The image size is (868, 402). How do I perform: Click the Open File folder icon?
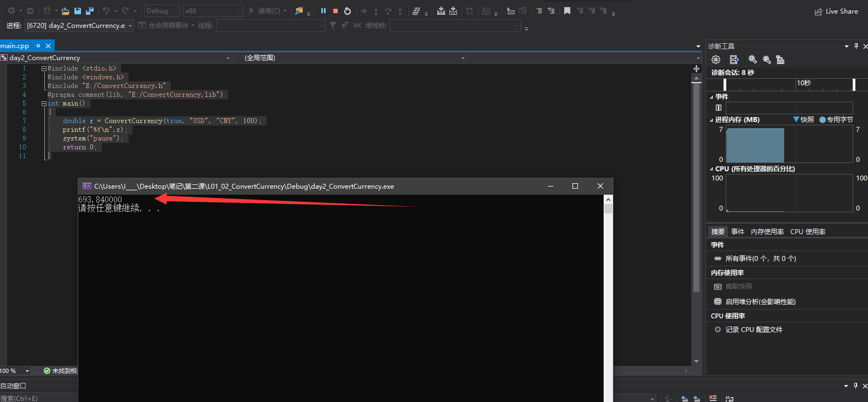pyautogui.click(x=66, y=11)
